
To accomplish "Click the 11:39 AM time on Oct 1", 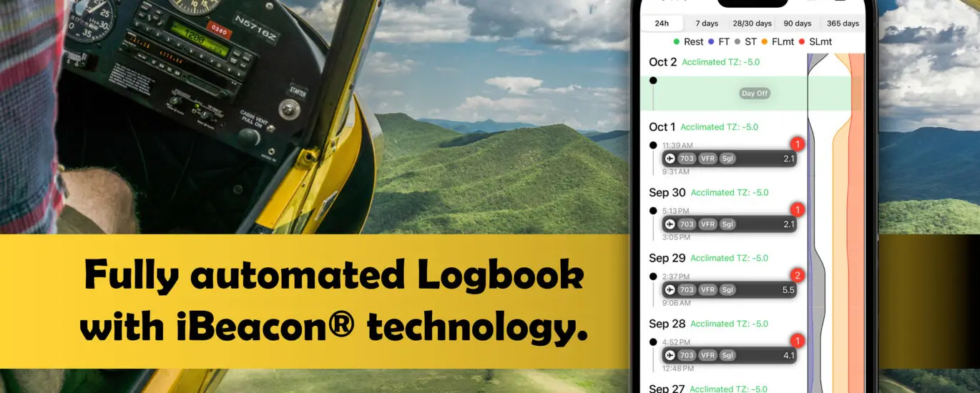I will click(x=677, y=146).
